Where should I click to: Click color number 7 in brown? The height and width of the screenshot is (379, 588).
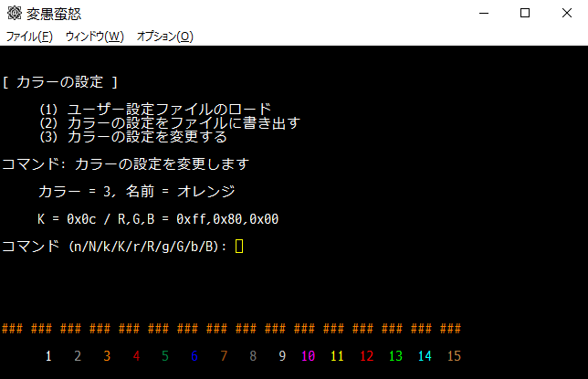(224, 356)
